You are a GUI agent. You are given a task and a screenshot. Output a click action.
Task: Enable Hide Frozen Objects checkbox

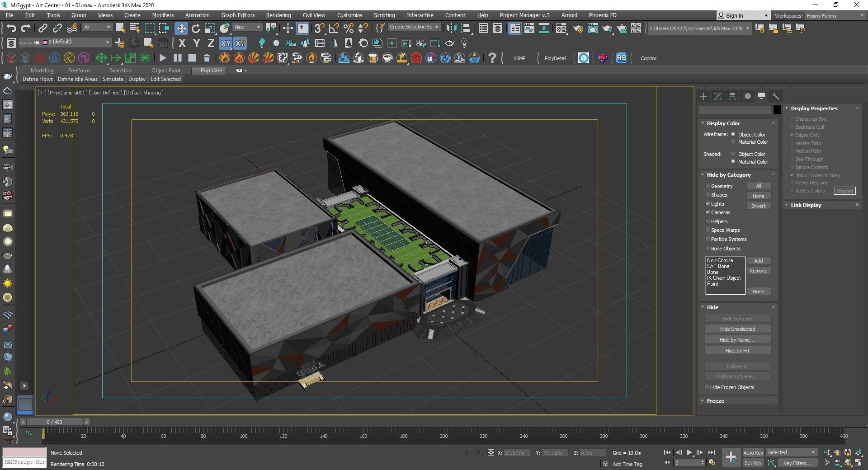[x=707, y=387]
